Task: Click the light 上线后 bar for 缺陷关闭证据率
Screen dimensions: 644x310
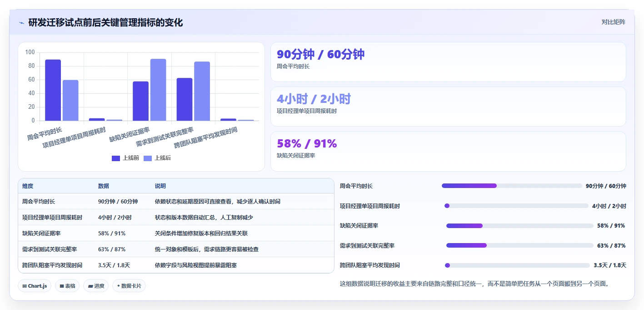Action: [x=158, y=90]
